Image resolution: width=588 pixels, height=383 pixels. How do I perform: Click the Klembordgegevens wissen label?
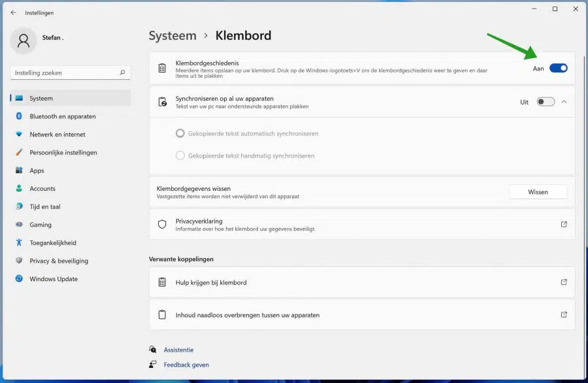[x=193, y=188]
